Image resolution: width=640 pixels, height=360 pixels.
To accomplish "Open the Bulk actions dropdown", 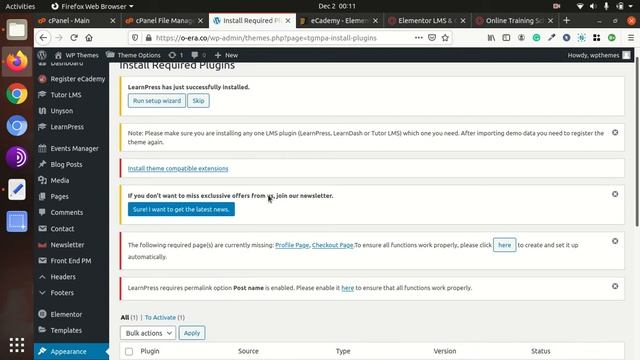I will tap(148, 333).
